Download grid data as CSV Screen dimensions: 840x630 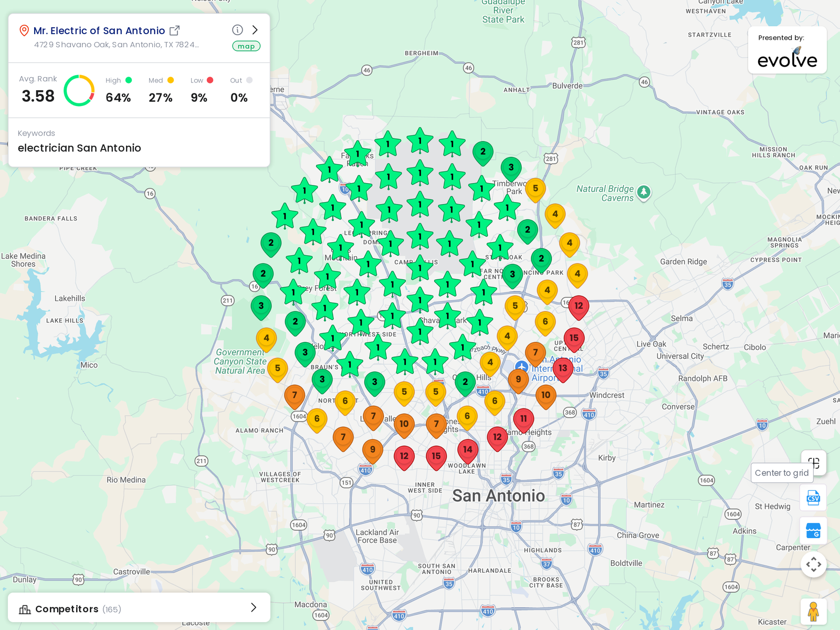click(x=813, y=498)
